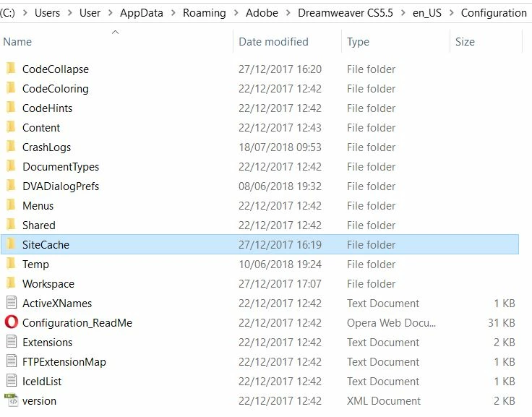Viewport: 532px width, 417px height.
Task: Click the Opera Web Docu... type cell
Action: (391, 322)
